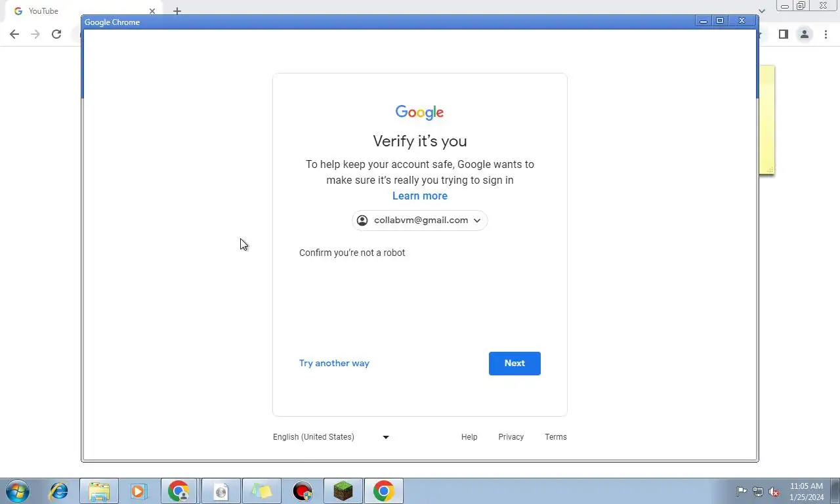Open Sticky Notes from the taskbar
The image size is (840, 504).
pyautogui.click(x=262, y=491)
